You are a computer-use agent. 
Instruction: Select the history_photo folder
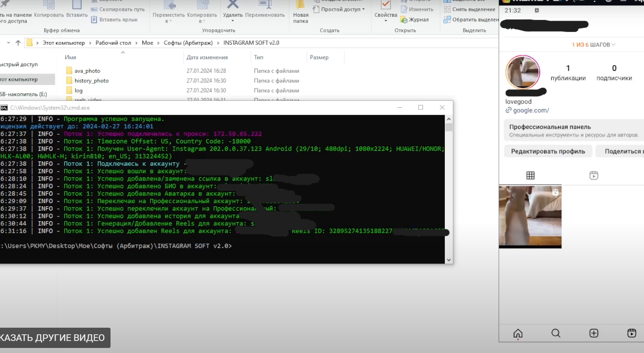[91, 81]
